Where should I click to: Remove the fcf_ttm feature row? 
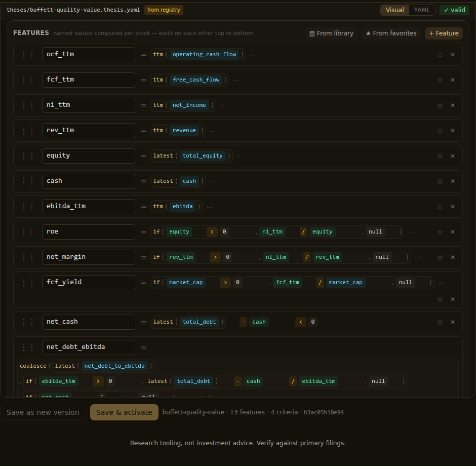tap(453, 80)
